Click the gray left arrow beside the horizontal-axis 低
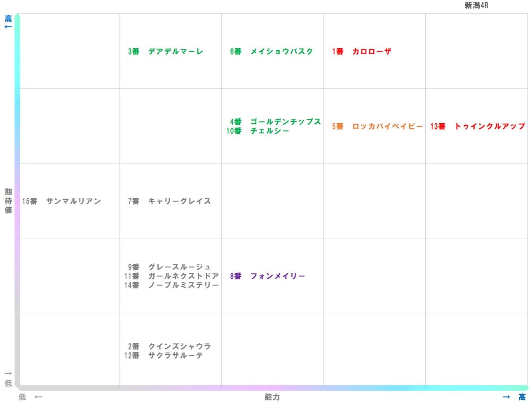This screenshot has height=405, width=532. click(x=38, y=397)
